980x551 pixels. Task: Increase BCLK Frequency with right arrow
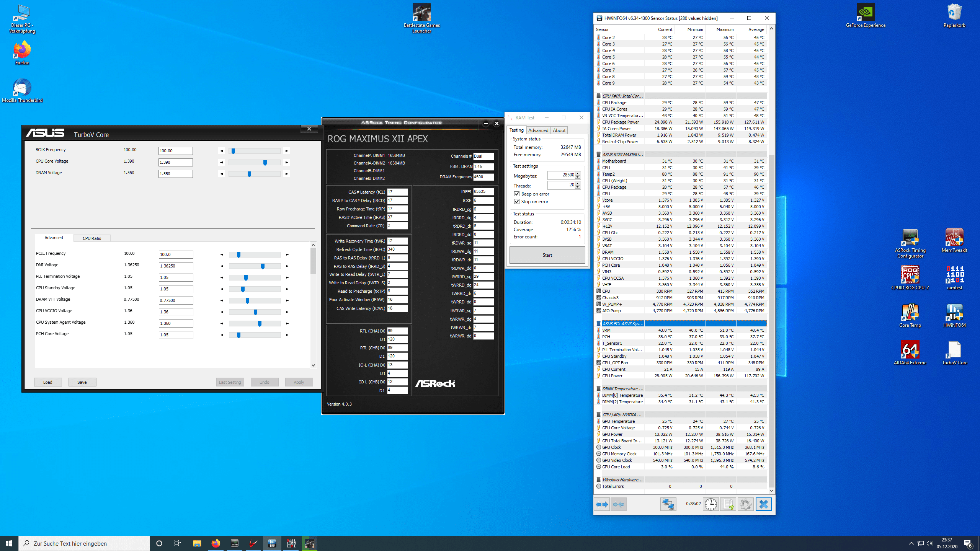tap(287, 151)
